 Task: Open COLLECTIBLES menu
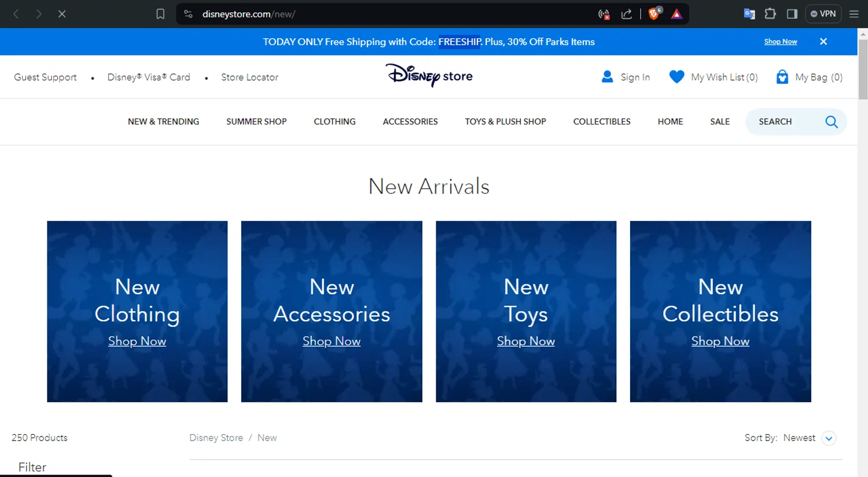pyautogui.click(x=602, y=122)
